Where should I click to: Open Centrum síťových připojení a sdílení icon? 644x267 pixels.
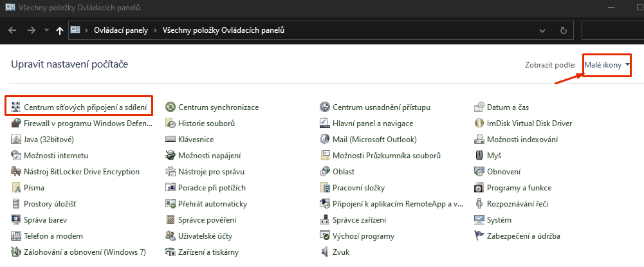[16, 107]
